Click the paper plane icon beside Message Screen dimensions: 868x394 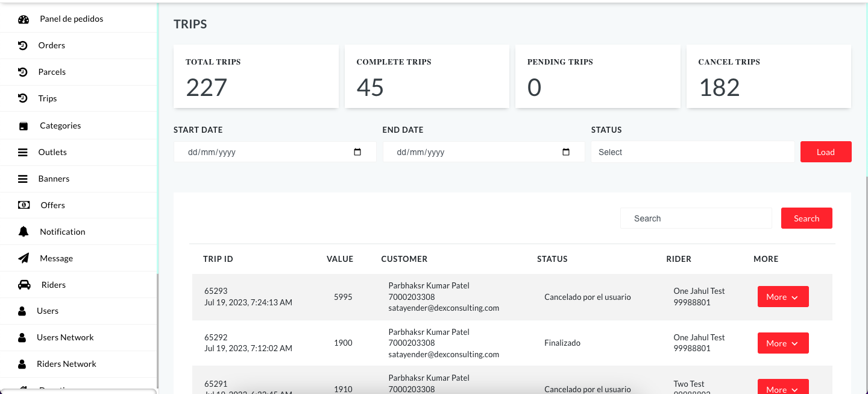point(24,258)
